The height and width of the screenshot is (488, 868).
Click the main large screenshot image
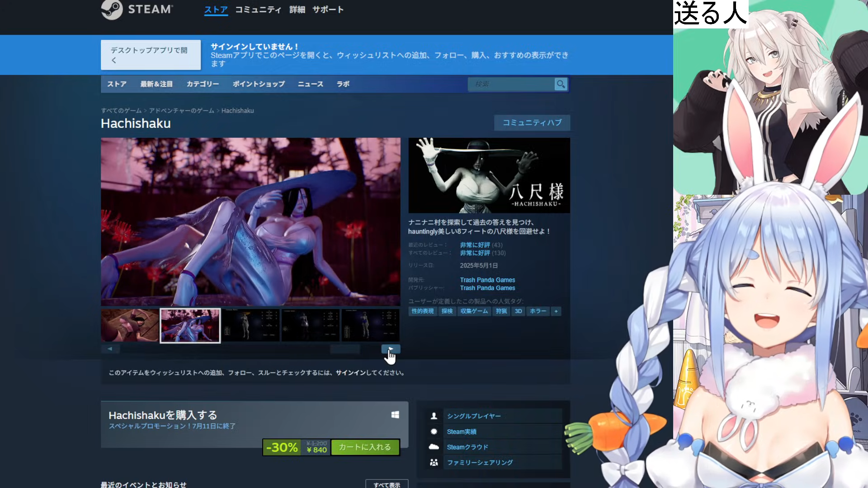pos(250,222)
